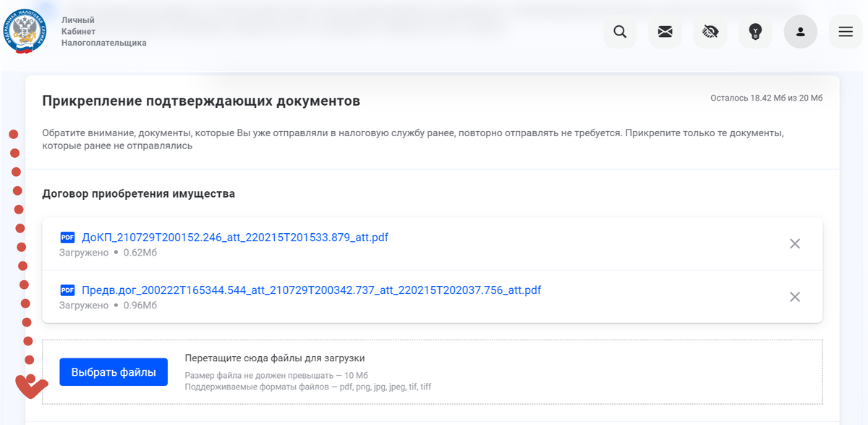Open the messages envelope icon
This screenshot has height=425, width=868.
(x=665, y=33)
